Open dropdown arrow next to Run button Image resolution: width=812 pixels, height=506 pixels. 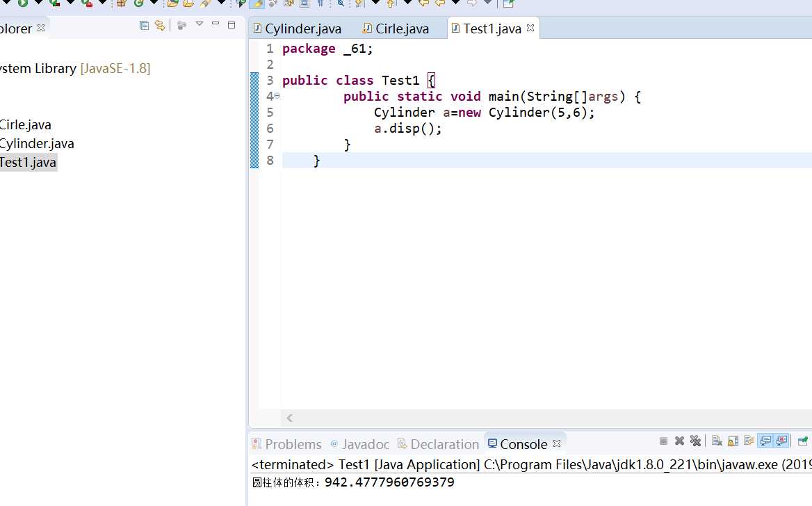pos(38,3)
